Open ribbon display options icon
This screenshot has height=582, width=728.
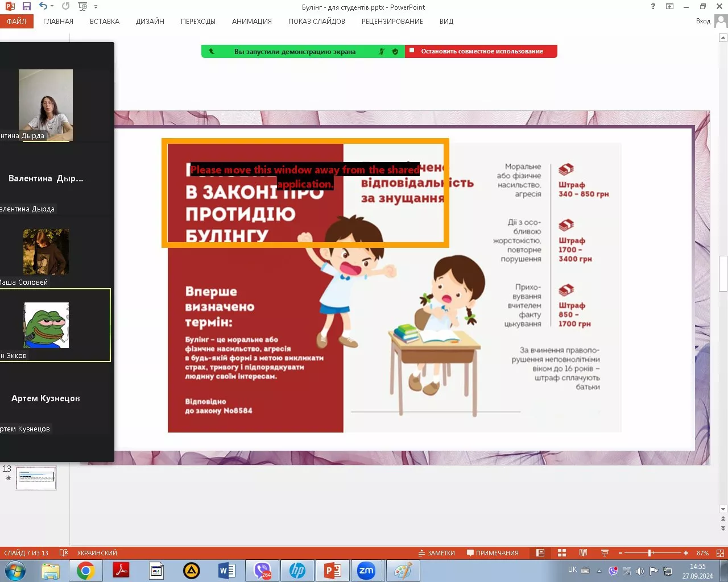[670, 7]
